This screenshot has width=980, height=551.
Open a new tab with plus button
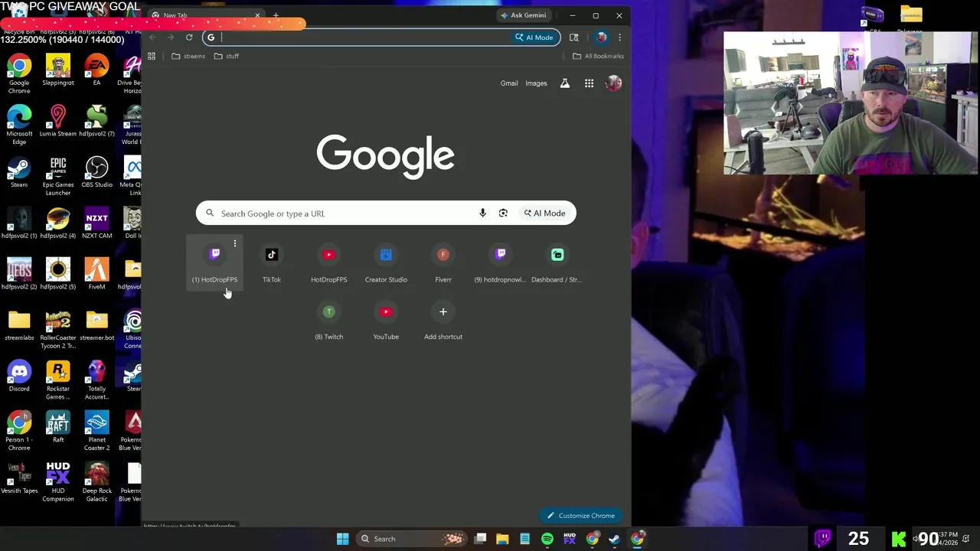(x=276, y=15)
